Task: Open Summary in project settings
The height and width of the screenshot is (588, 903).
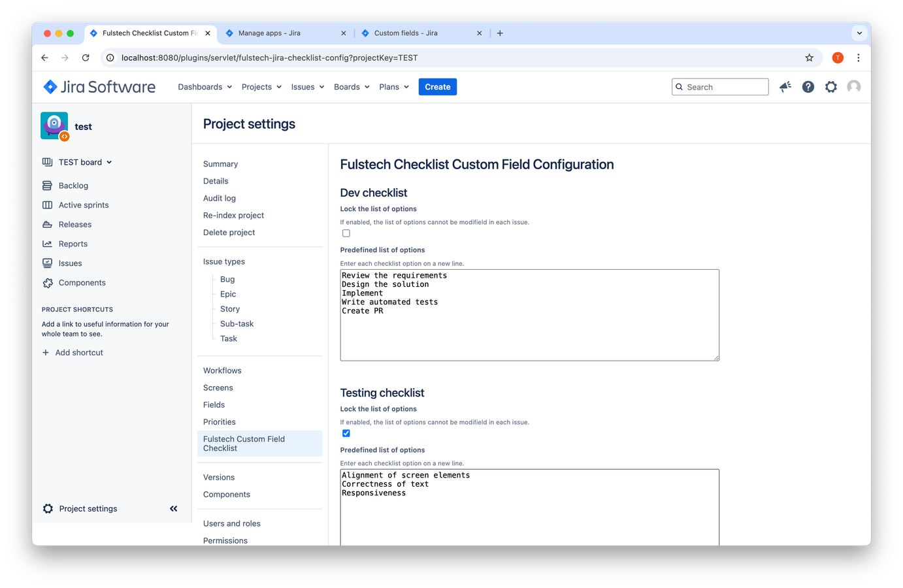Action: pos(220,164)
